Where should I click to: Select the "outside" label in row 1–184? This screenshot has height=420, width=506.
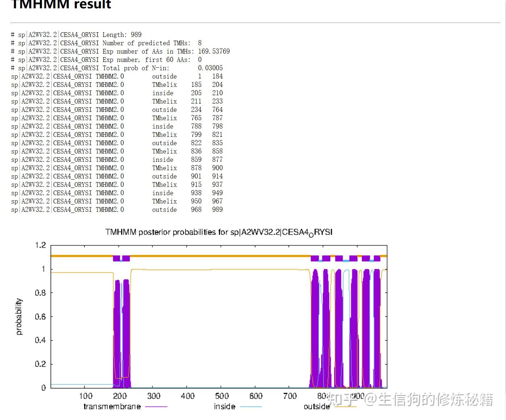coord(164,76)
